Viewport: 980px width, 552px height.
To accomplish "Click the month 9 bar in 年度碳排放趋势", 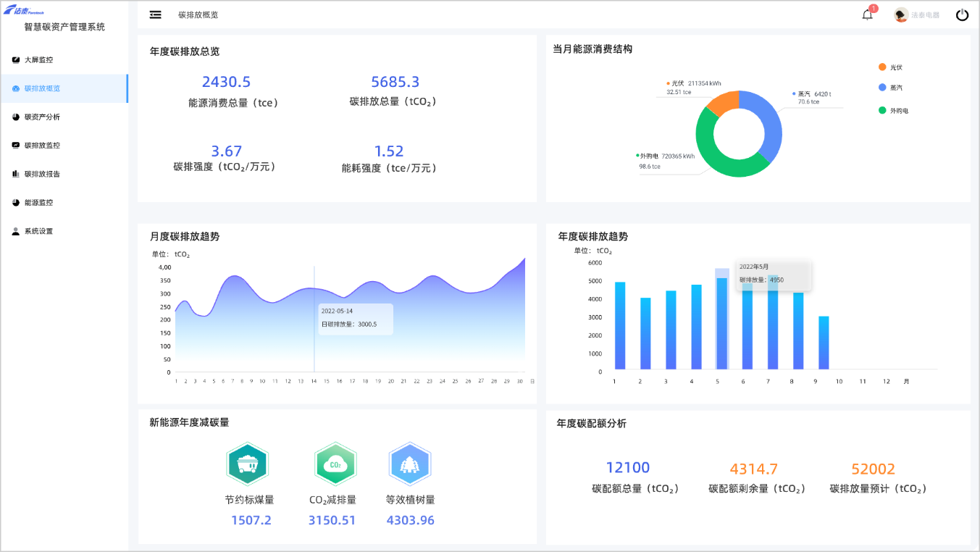I will coord(824,343).
